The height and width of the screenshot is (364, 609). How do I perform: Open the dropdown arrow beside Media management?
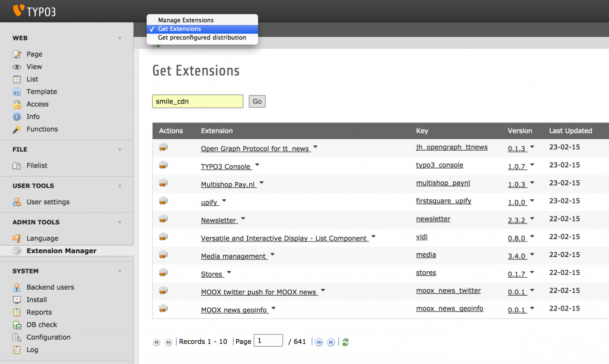tap(272, 255)
